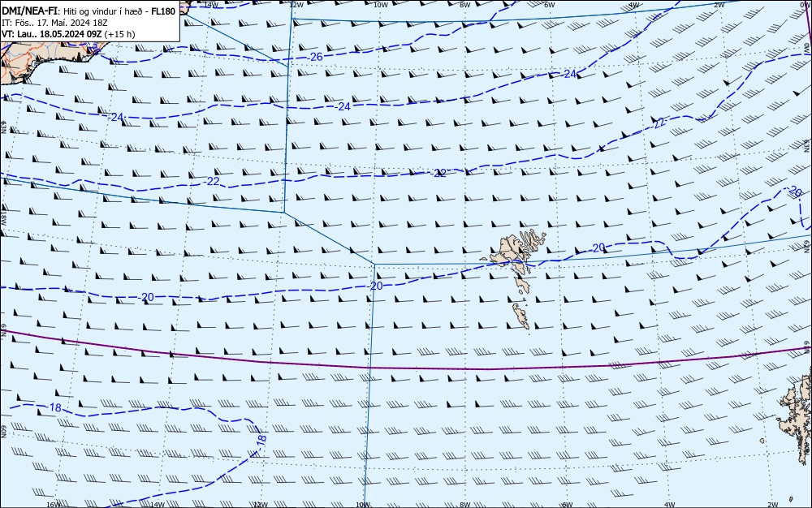812x508 pixels.
Task: Click the "60N" latitude label on the left edge
Action: [3, 432]
